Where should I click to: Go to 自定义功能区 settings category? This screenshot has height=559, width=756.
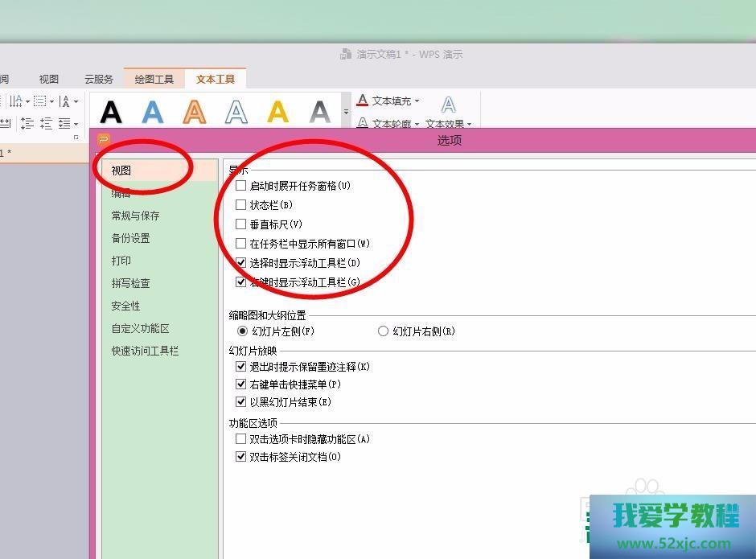pyautogui.click(x=140, y=328)
